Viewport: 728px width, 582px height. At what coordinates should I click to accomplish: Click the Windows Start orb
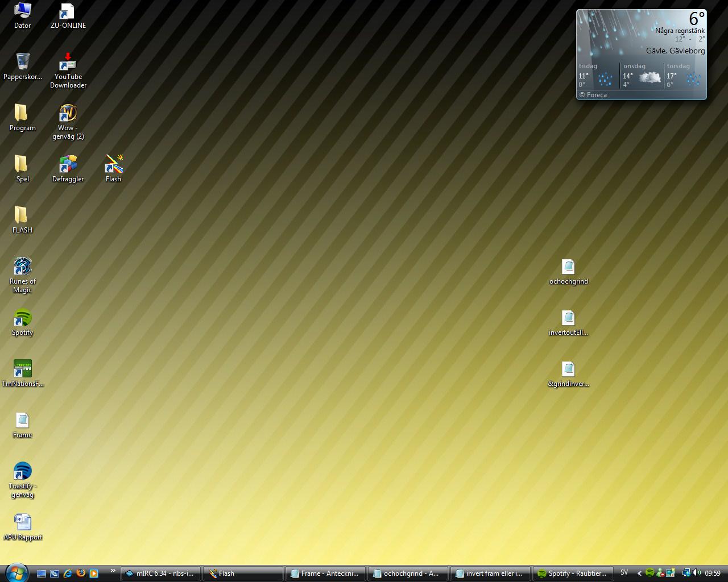[16, 572]
